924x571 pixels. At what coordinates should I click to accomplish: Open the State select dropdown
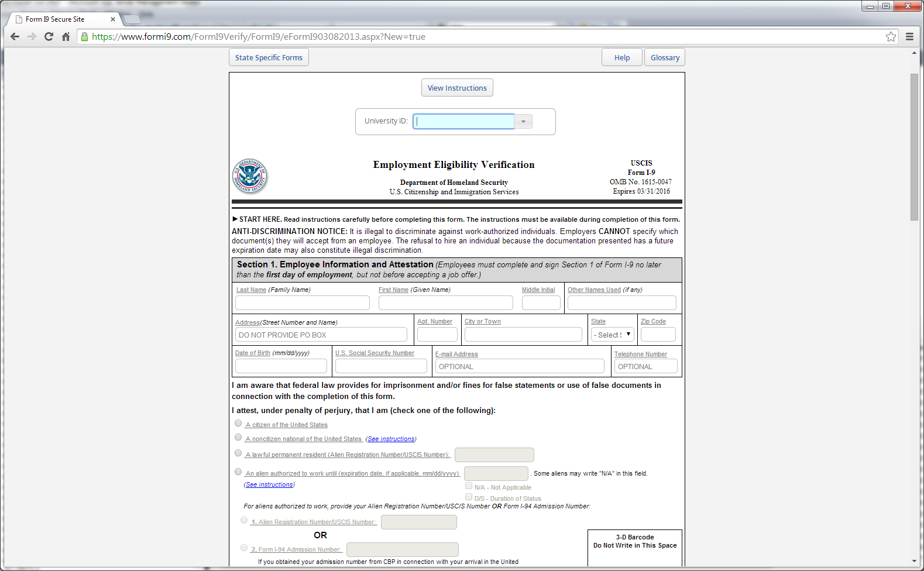612,335
